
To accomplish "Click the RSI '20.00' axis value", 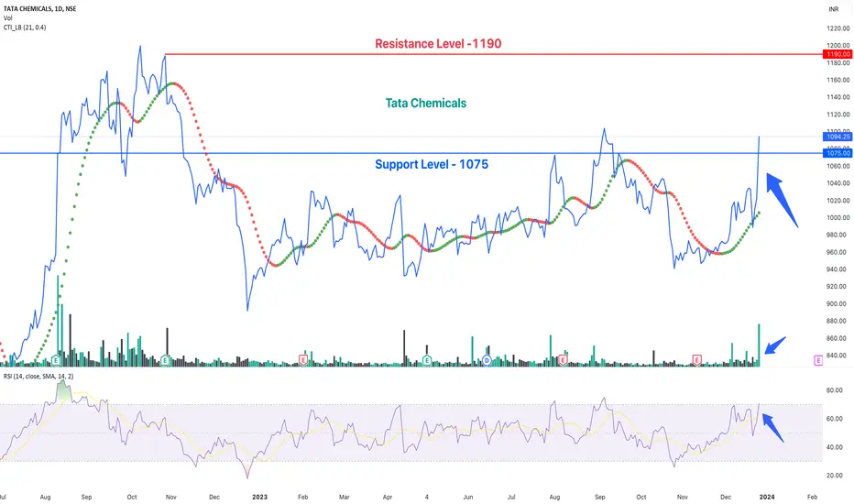I will point(835,476).
